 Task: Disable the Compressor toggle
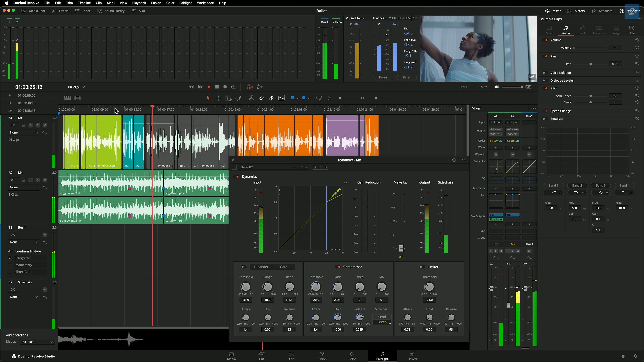[338, 267]
